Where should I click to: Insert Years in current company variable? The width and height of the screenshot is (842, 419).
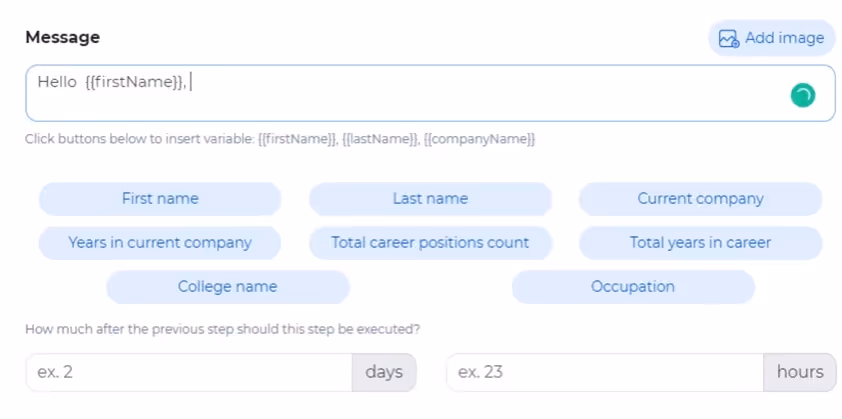160,243
